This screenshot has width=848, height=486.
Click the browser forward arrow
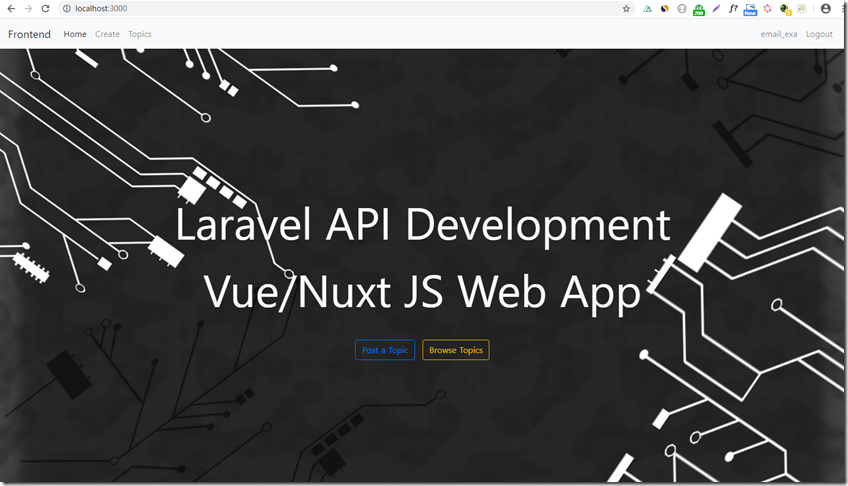tap(28, 9)
